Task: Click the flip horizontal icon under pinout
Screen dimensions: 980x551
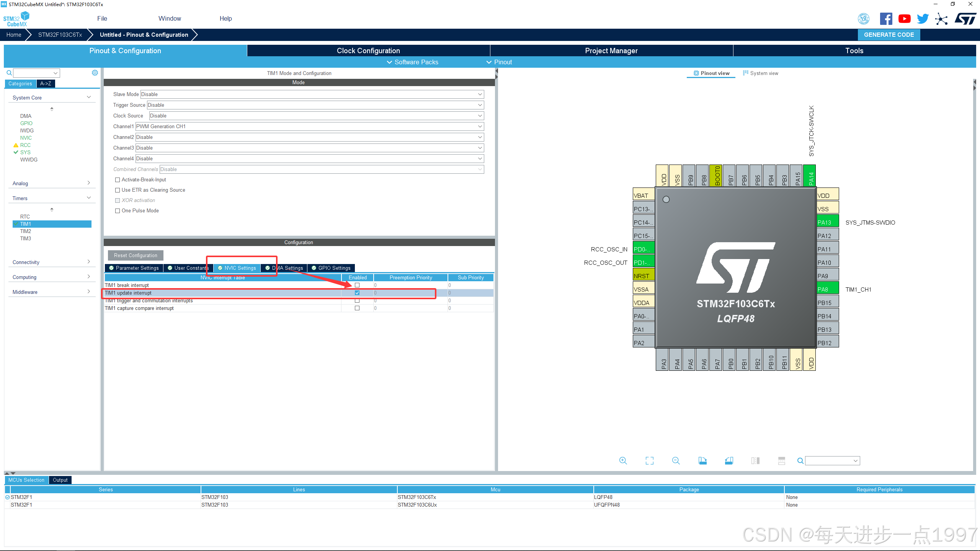Action: coord(755,460)
